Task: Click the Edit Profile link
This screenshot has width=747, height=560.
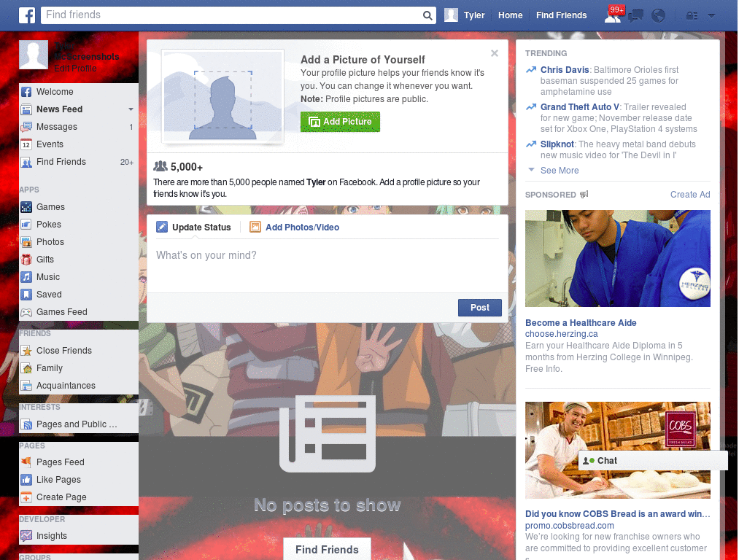Action: [x=75, y=68]
